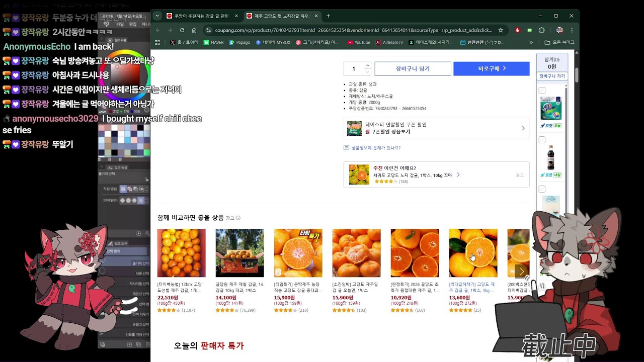Open the 소진임박 고당도 제주밀감 product thumbnail
644x362 pixels.
[356, 253]
